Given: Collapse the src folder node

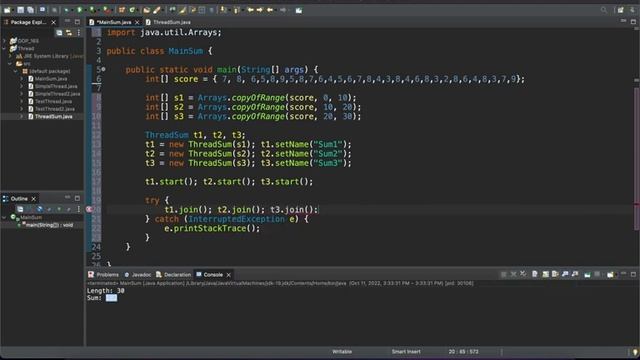Looking at the screenshot, I should tap(11, 64).
